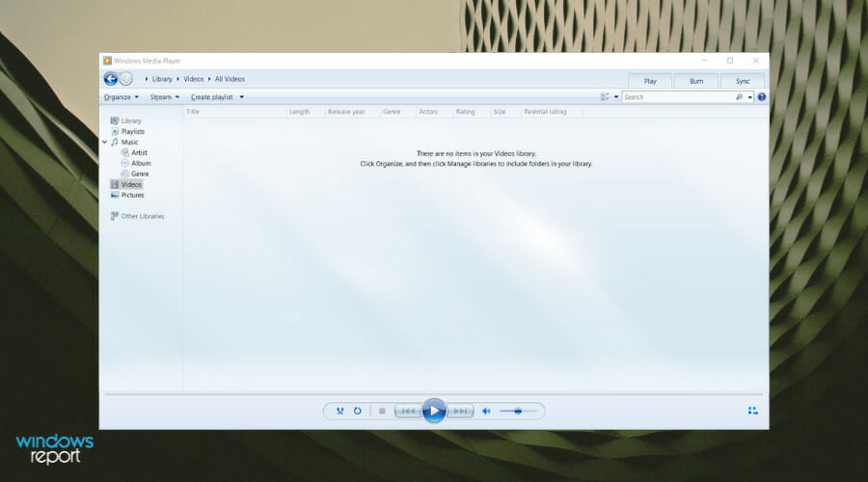Screen dimensions: 868x482
Task: Select Playlists in the navigation pane
Action: (133, 131)
